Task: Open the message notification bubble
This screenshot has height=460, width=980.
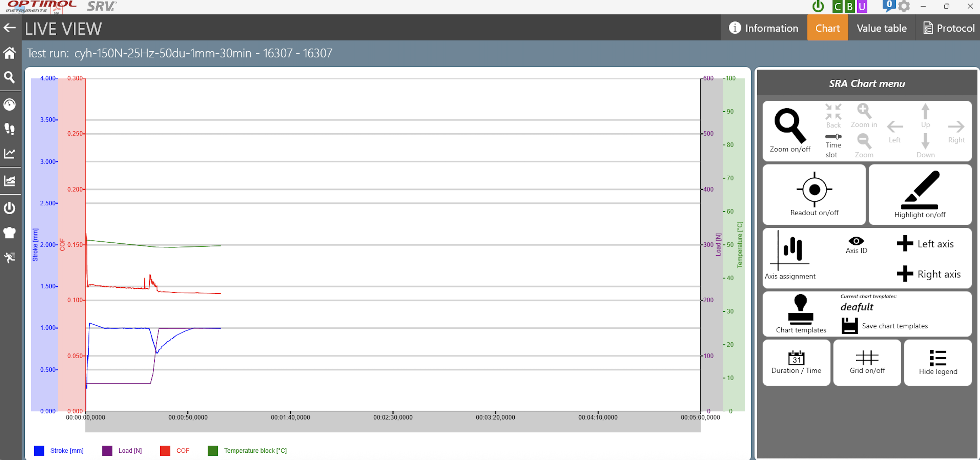Action: pos(889,6)
